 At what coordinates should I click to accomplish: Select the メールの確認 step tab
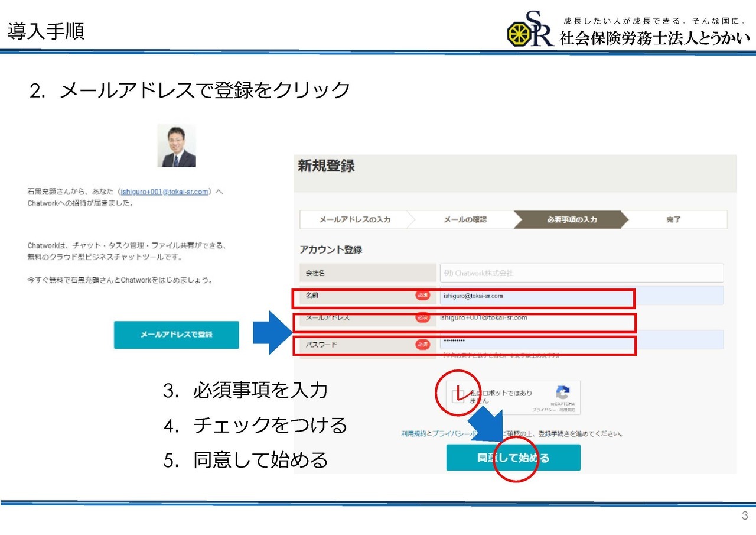(x=465, y=219)
